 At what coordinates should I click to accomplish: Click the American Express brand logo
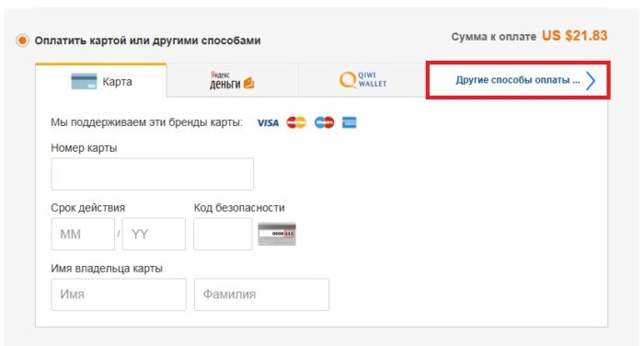click(x=349, y=122)
